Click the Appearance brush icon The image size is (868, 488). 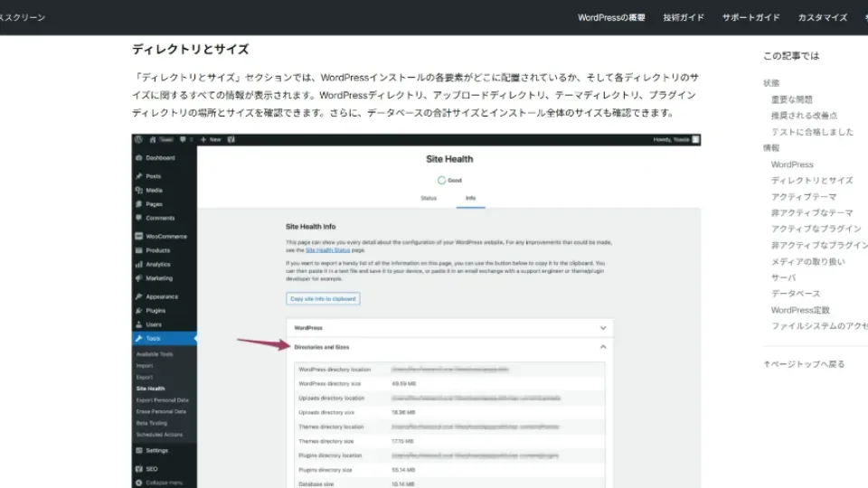click(139, 296)
